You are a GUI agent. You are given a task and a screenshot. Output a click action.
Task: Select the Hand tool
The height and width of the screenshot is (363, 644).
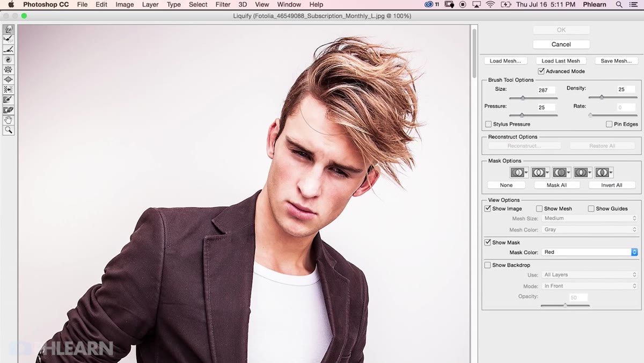(9, 120)
